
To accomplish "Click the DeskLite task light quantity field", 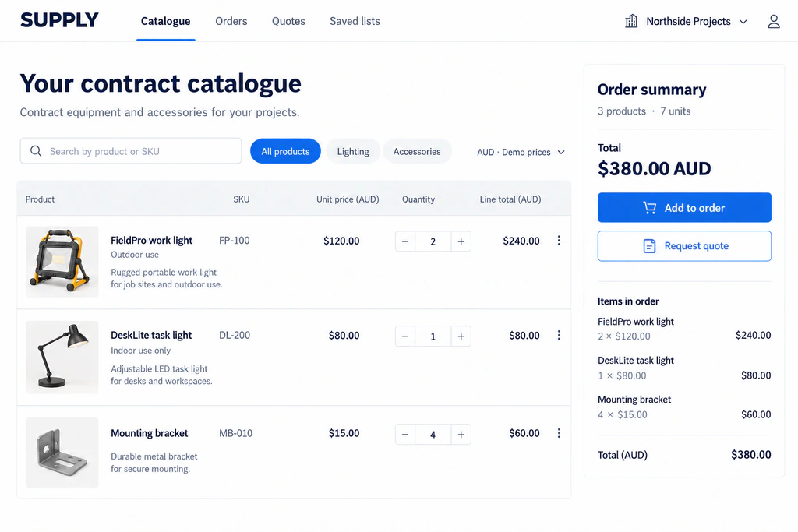I will (433, 336).
